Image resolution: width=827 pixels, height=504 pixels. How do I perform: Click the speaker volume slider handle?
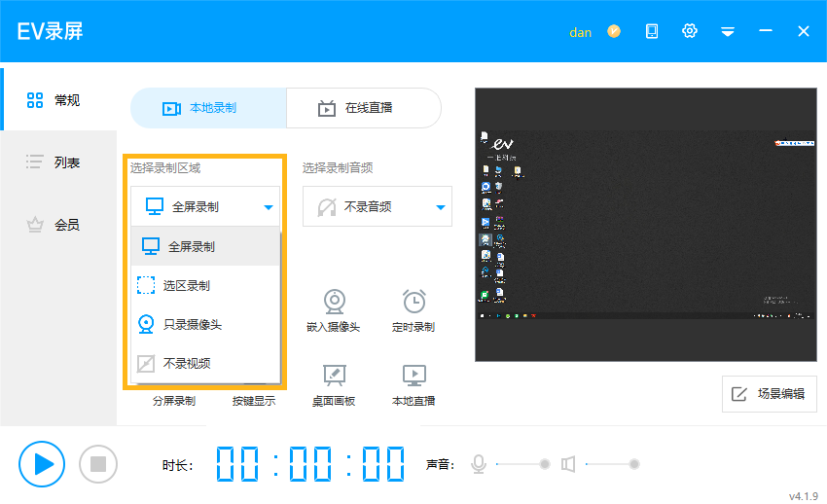(x=634, y=464)
